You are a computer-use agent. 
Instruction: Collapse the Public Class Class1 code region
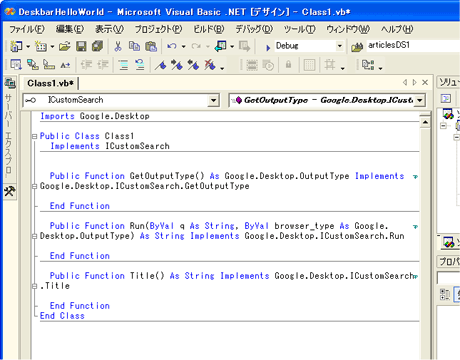[34, 136]
